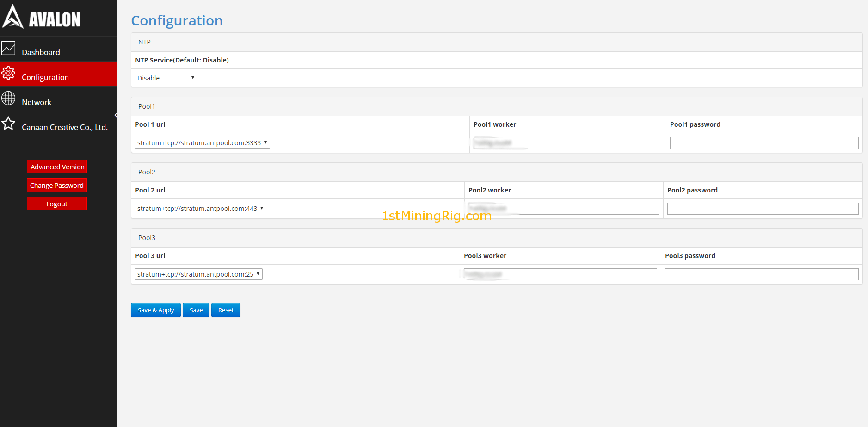Click the 'Pool 1 url' label
Viewport: 868px width, 427px height.
tap(150, 124)
